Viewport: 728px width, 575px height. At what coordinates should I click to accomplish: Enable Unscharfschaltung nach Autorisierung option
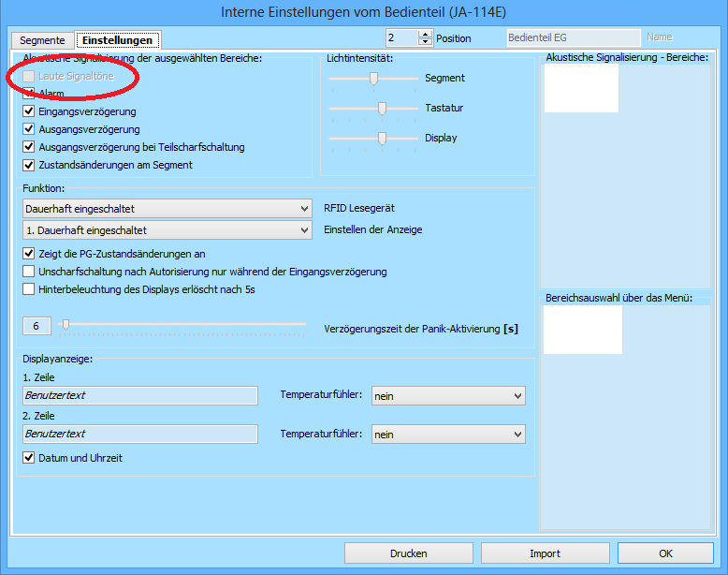tap(28, 272)
